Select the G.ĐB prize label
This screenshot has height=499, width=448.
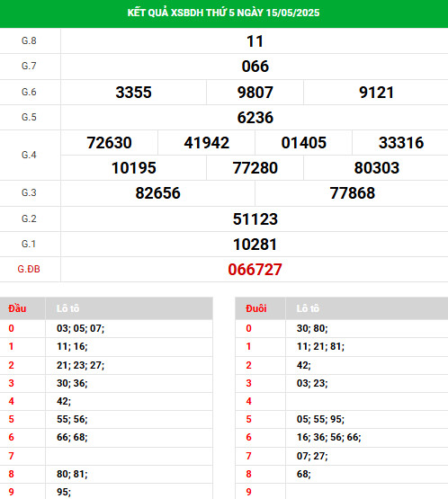[x=29, y=269]
